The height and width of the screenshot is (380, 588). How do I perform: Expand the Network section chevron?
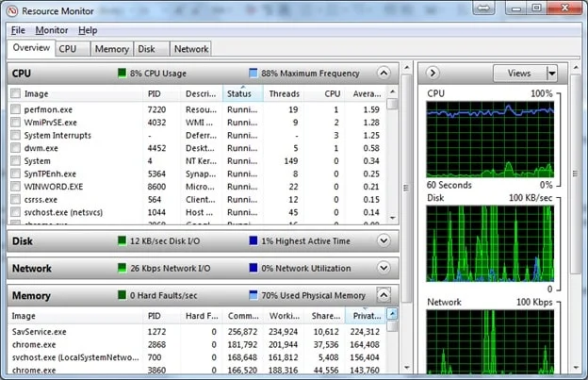[x=384, y=268]
